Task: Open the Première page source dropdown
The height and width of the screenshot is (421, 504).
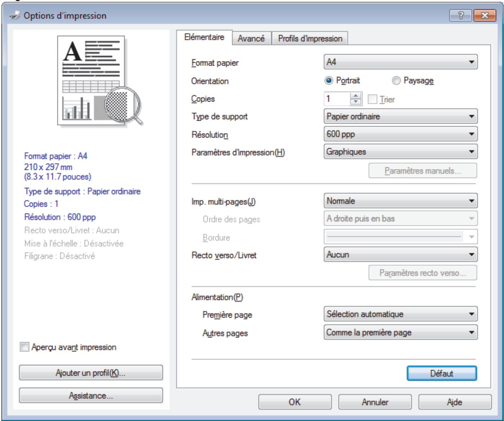Action: point(401,314)
